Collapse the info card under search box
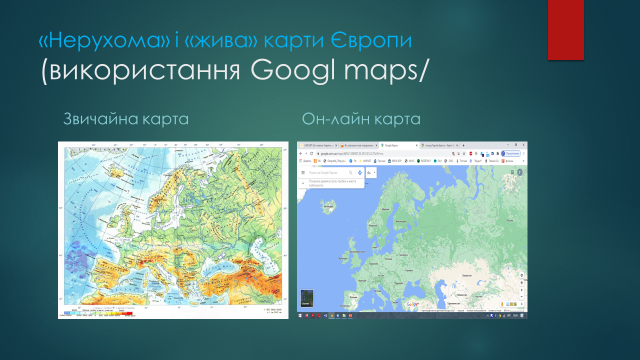This screenshot has height=360, width=640. click(x=303, y=183)
